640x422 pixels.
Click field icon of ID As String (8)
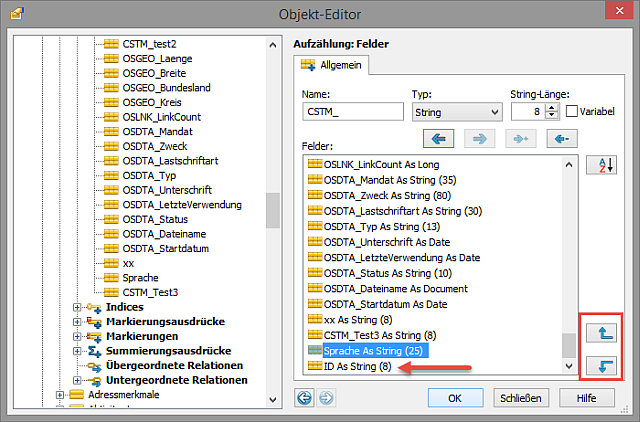tap(315, 366)
